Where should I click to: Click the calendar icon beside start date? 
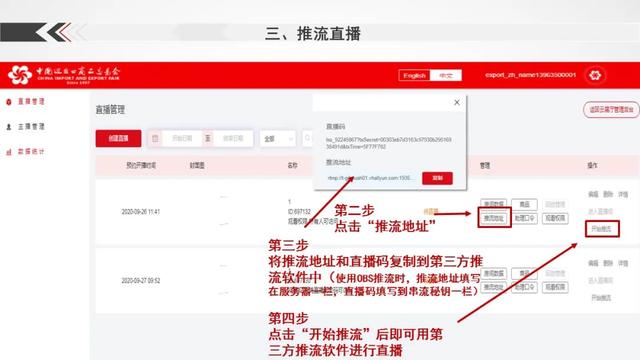pos(155,139)
